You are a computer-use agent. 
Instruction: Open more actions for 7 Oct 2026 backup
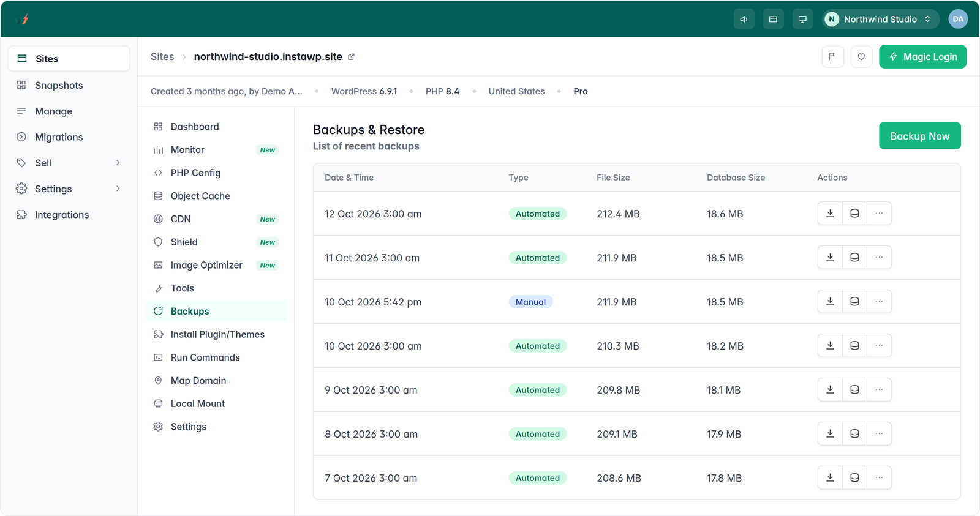879,478
